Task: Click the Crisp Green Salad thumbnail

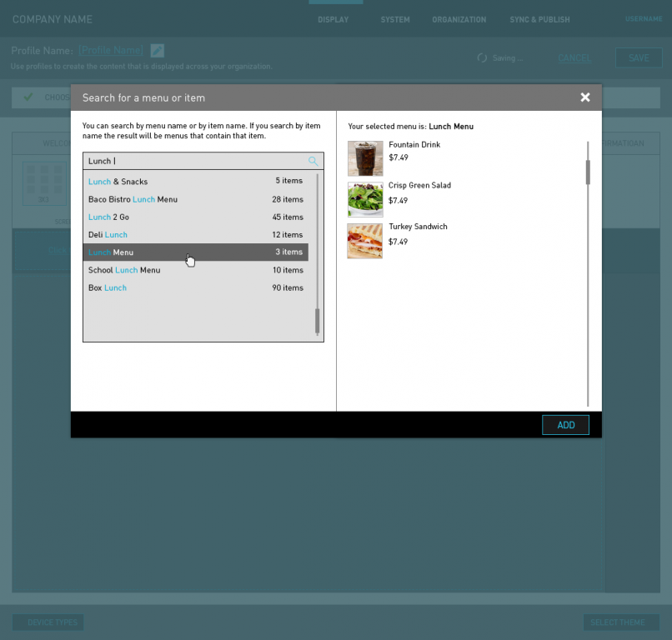Action: tap(365, 199)
